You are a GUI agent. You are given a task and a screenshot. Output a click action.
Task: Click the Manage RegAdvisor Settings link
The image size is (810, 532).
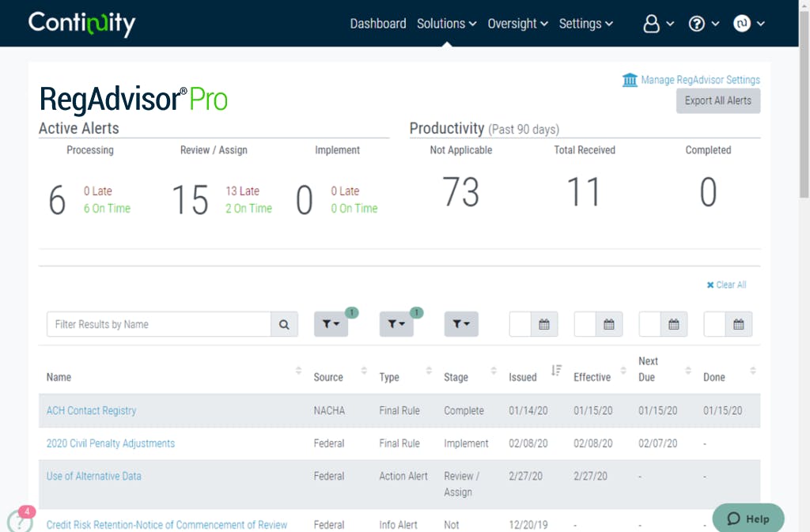pyautogui.click(x=701, y=80)
